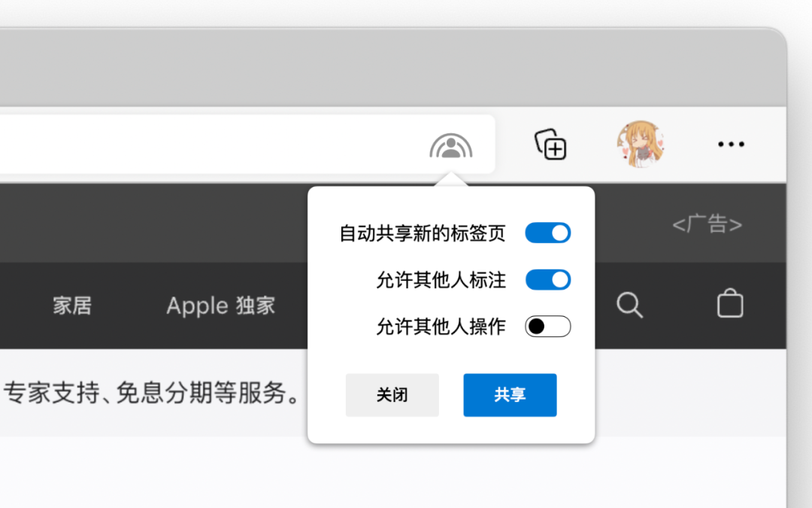Open the 家居 menu item
The width and height of the screenshot is (812, 508).
[x=72, y=306]
